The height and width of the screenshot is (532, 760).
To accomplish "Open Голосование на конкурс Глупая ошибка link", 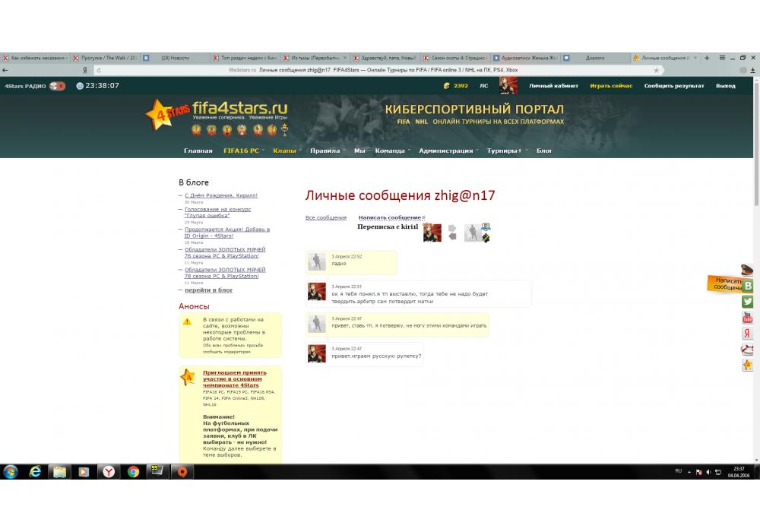I will click(x=217, y=212).
